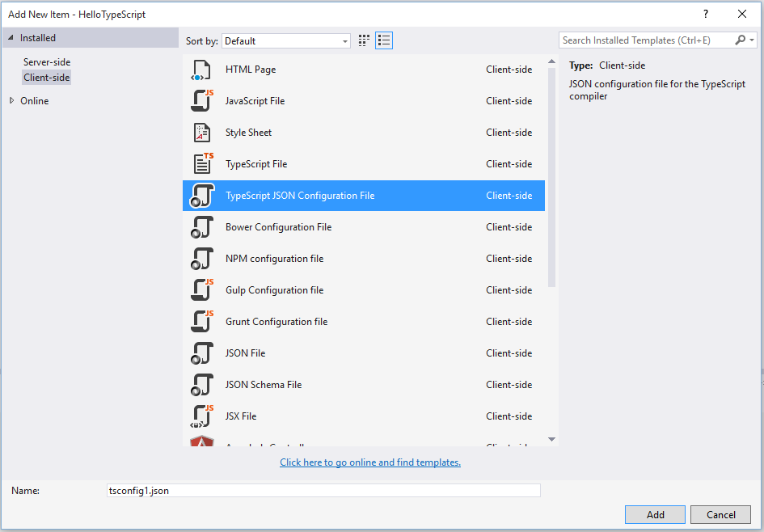Select the JSON Schema File template icon
Screen dimensions: 764x532
pyautogui.click(x=200, y=385)
